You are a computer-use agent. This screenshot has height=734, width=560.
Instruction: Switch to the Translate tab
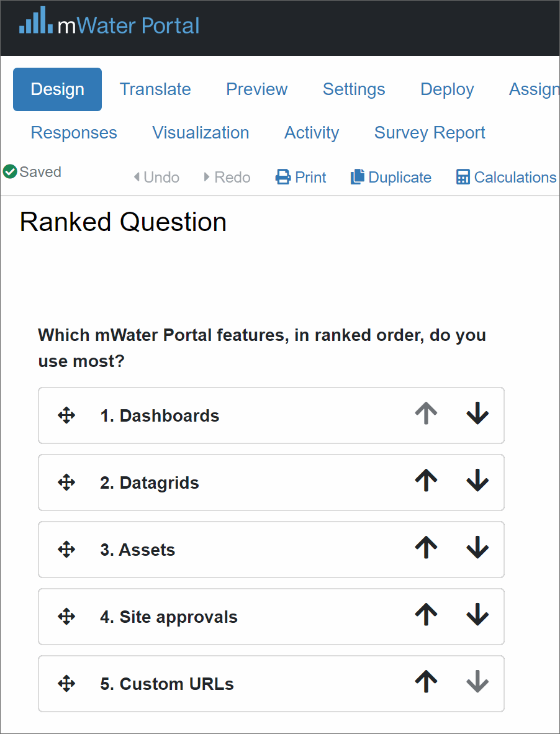pyautogui.click(x=155, y=89)
